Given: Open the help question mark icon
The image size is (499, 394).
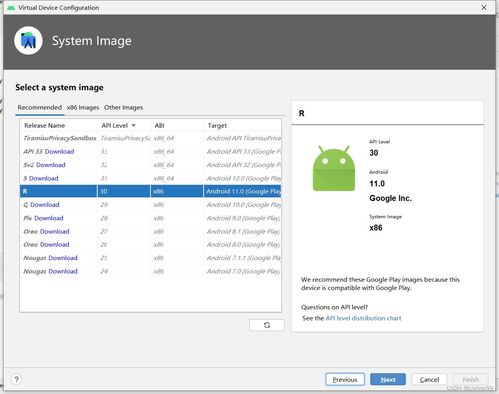Looking at the screenshot, I should pyautogui.click(x=16, y=379).
